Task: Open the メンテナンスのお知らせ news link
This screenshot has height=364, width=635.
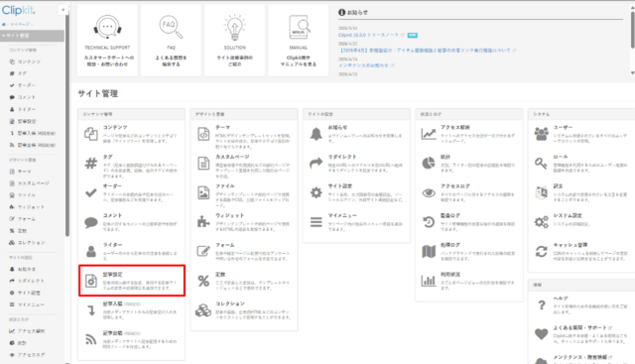Action: click(x=363, y=65)
